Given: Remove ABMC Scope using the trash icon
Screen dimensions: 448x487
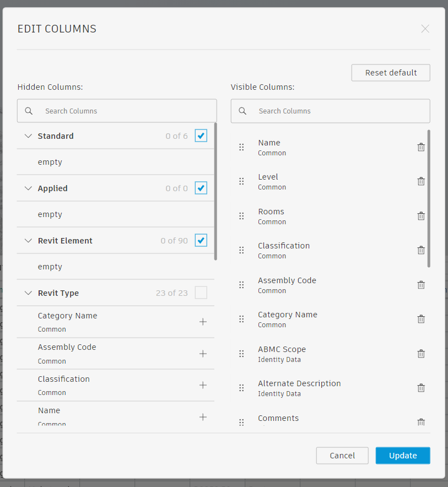Looking at the screenshot, I should [421, 353].
